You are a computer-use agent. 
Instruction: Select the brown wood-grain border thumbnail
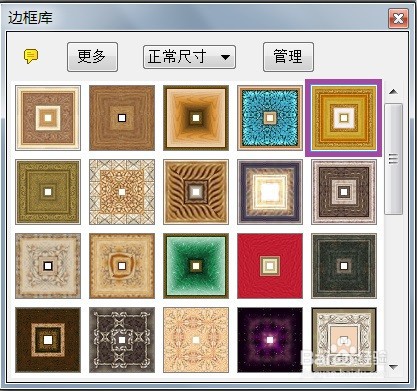pos(122,118)
